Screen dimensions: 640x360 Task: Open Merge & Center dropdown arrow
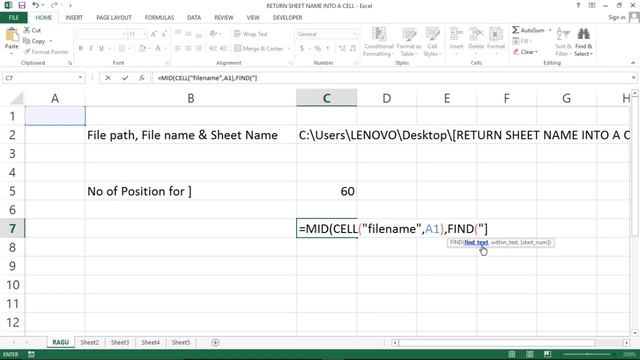click(x=289, y=48)
